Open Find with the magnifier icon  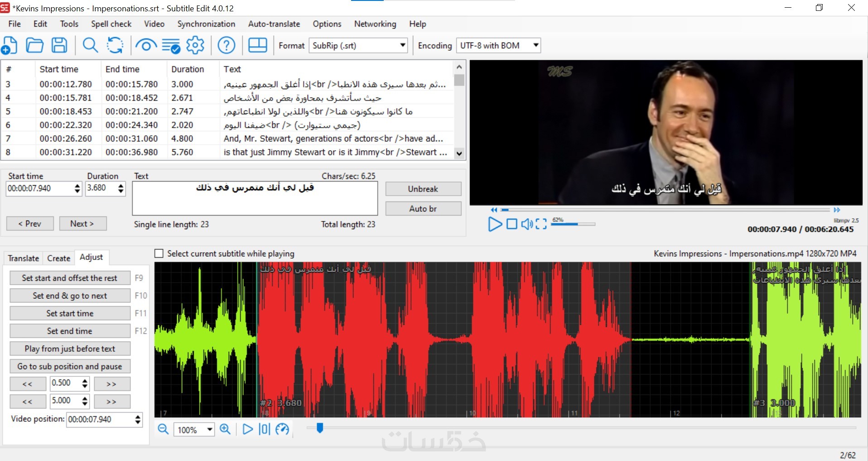tap(90, 45)
